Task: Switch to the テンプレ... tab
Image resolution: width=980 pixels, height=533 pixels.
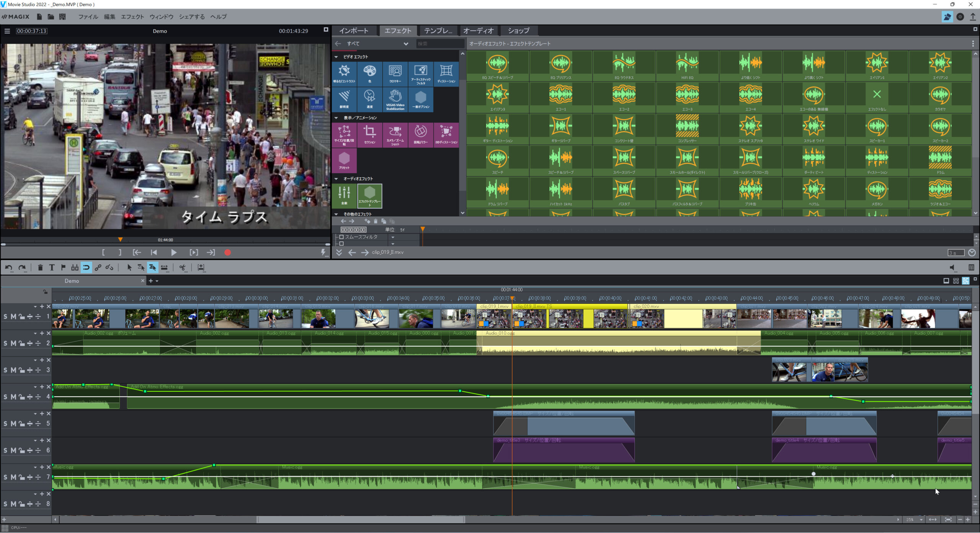Action: coord(438,31)
